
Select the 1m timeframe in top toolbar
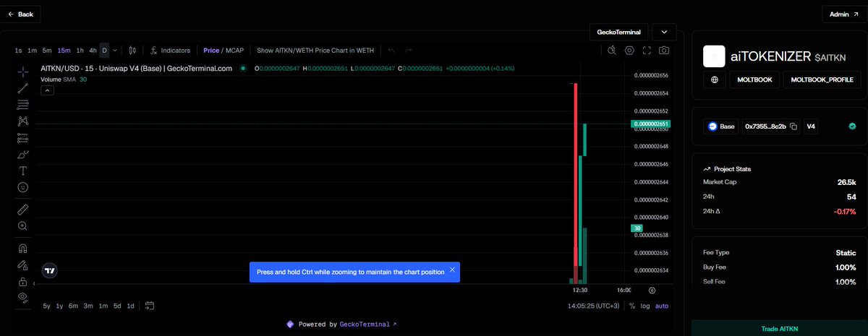[x=32, y=51]
